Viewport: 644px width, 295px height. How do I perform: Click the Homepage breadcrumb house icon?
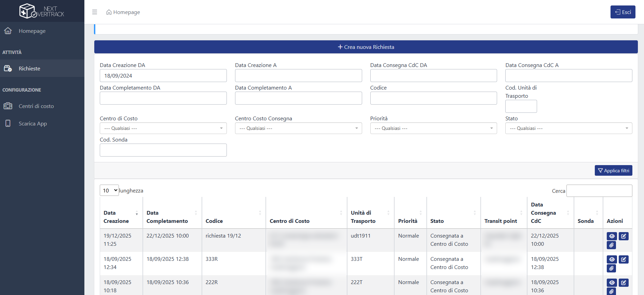coord(109,12)
